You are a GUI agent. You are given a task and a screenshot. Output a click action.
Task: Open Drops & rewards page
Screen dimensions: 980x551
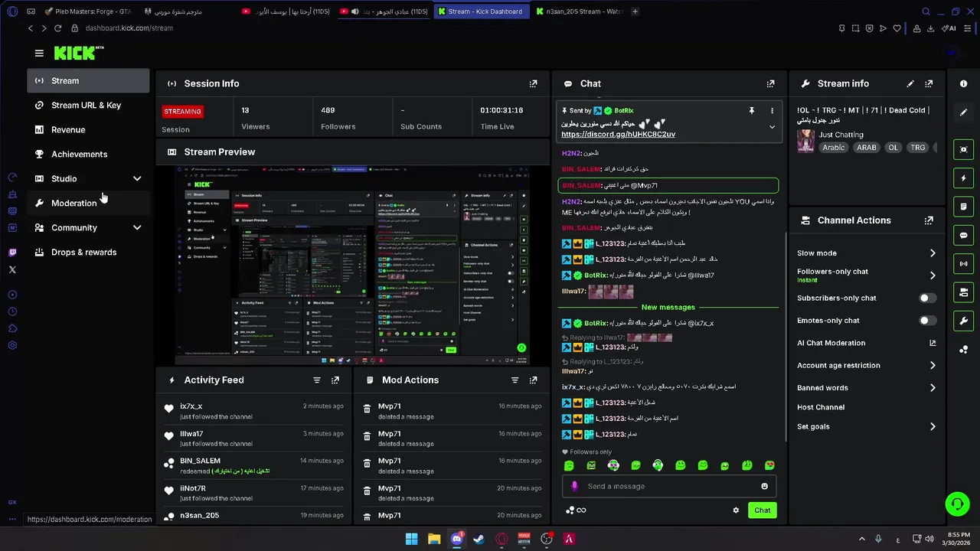coord(88,253)
